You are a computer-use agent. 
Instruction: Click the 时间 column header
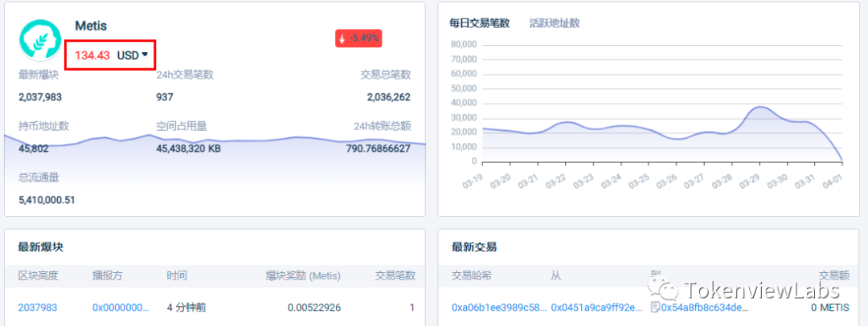tap(177, 275)
